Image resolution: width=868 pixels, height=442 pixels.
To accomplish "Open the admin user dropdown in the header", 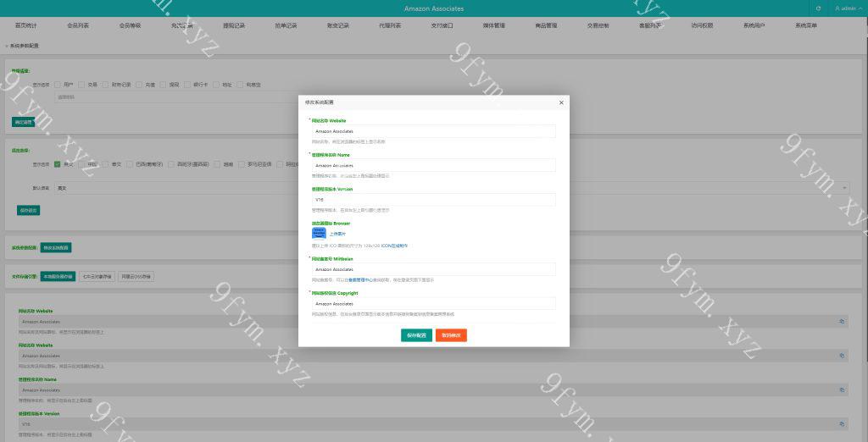I will click(x=848, y=8).
